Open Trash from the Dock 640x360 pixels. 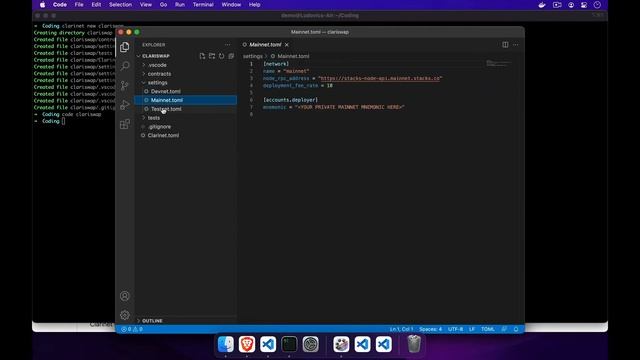(x=414, y=344)
